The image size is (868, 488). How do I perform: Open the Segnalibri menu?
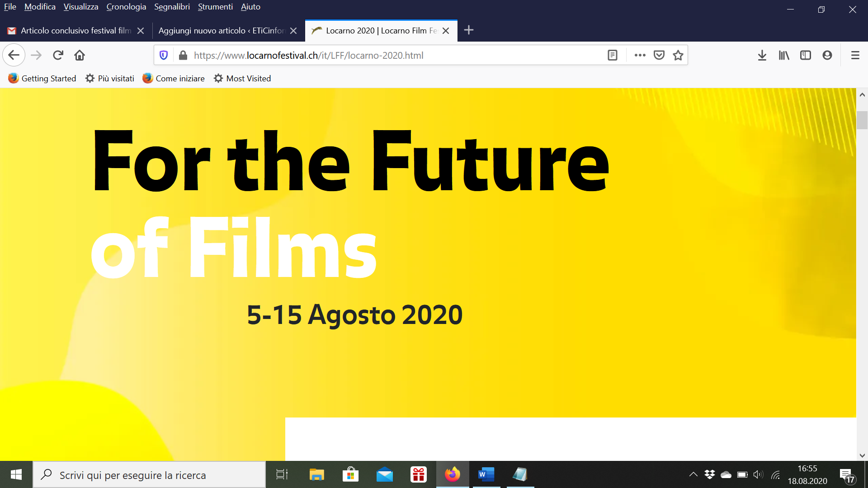point(172,7)
